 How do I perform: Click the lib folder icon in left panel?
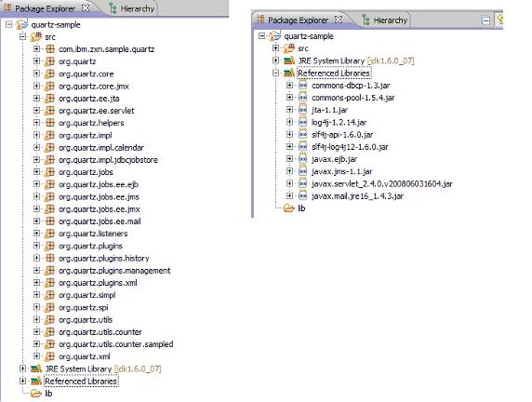click(36, 394)
